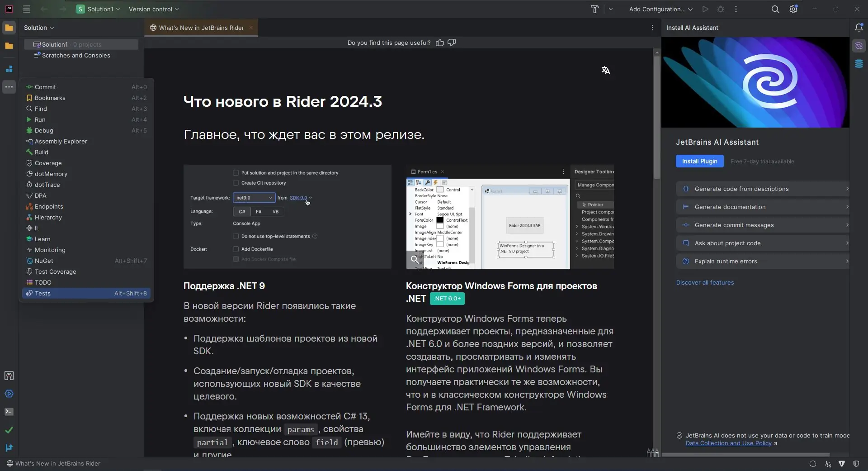Open the Notifications bell panel
The height and width of the screenshot is (471, 868).
coord(859,28)
